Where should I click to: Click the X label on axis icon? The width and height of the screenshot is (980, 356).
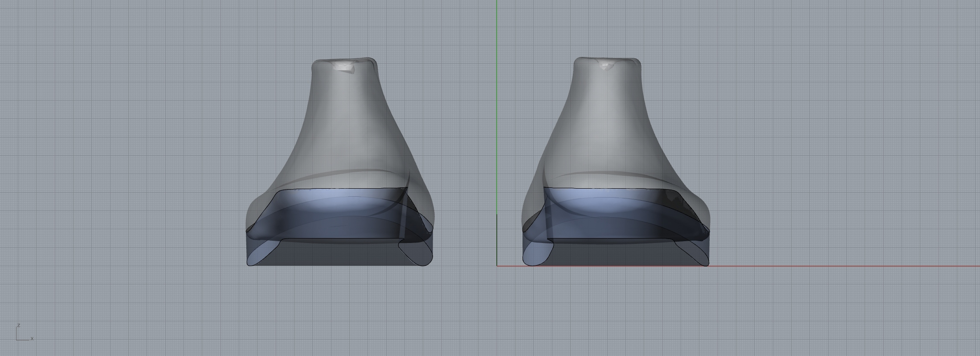pos(32,339)
